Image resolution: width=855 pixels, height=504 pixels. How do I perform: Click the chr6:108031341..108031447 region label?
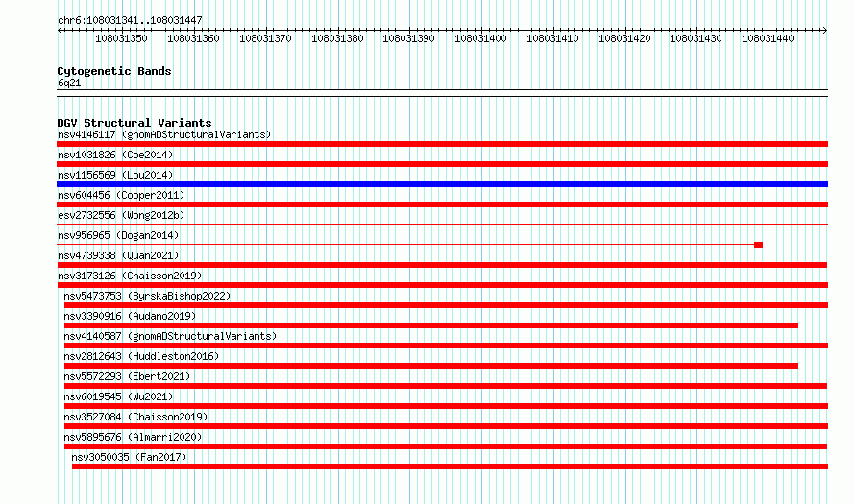coord(130,20)
